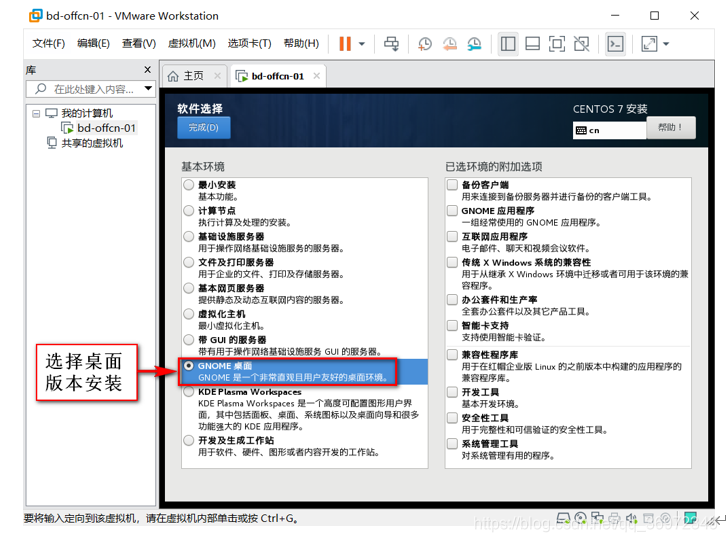Select the 基本网页服务器 radio button

click(x=189, y=288)
